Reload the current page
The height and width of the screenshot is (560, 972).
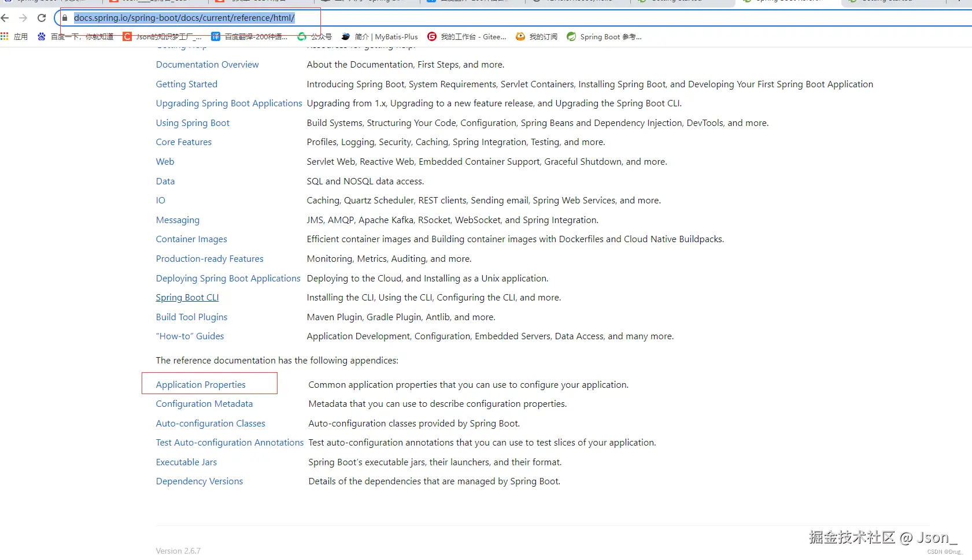pyautogui.click(x=42, y=18)
